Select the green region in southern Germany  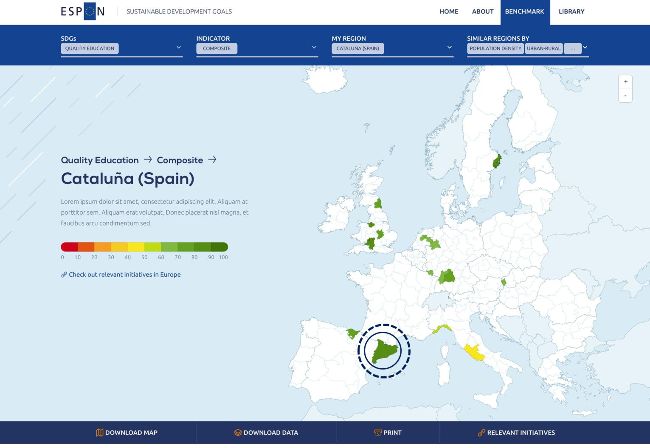447,276
